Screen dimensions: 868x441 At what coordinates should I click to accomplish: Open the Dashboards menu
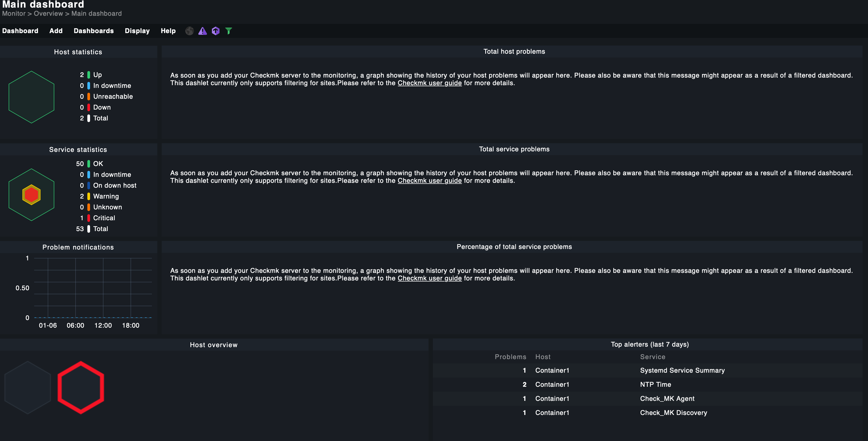pos(94,31)
